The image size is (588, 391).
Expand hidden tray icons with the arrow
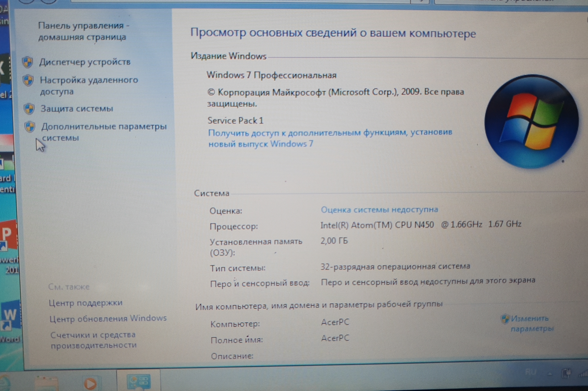pyautogui.click(x=550, y=373)
